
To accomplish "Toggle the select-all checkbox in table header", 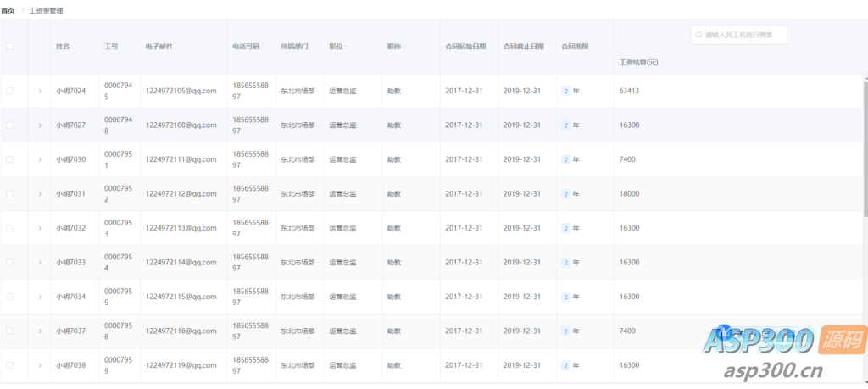I will 10,47.
